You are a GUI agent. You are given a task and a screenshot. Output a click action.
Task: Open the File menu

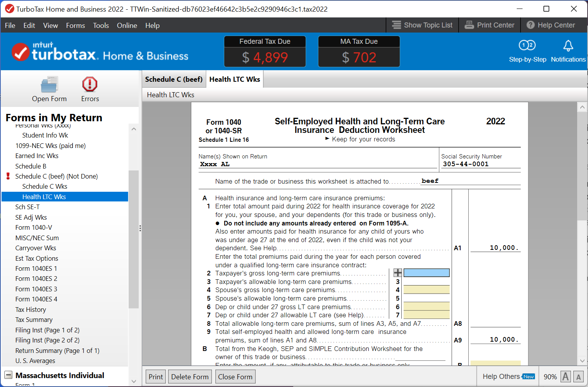pos(10,26)
